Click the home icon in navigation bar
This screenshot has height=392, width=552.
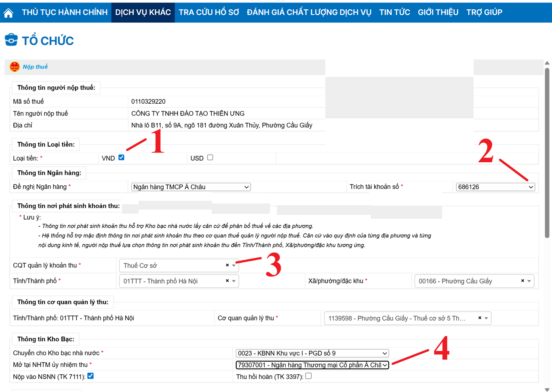pos(8,13)
